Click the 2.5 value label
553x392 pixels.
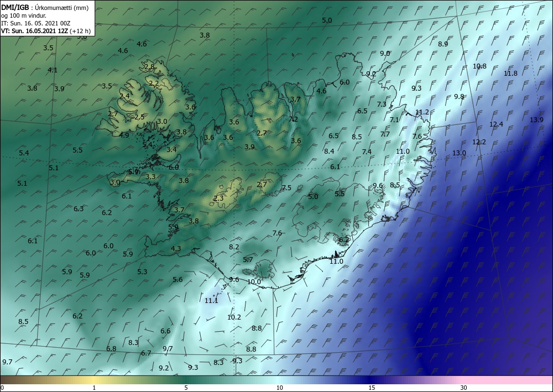pyautogui.click(x=139, y=117)
